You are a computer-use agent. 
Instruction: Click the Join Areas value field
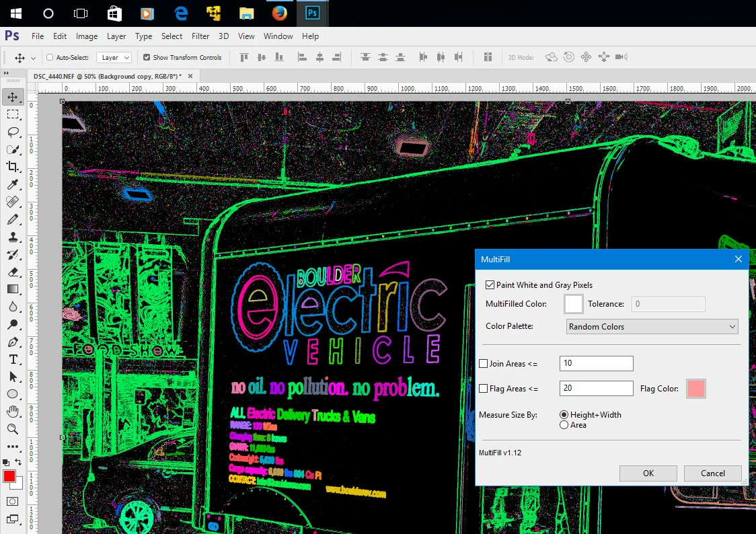[596, 363]
